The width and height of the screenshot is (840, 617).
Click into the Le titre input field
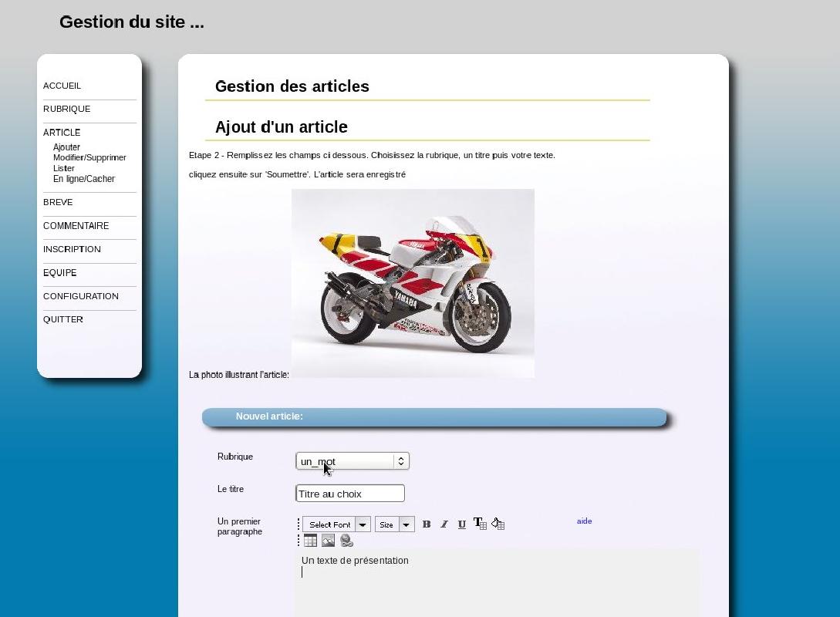350,494
